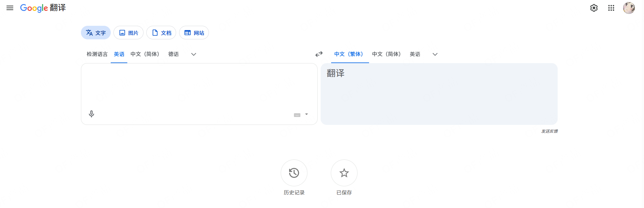Click the 翻译 output placeholder area
Viewport: 644px width, 208px height.
(x=439, y=94)
